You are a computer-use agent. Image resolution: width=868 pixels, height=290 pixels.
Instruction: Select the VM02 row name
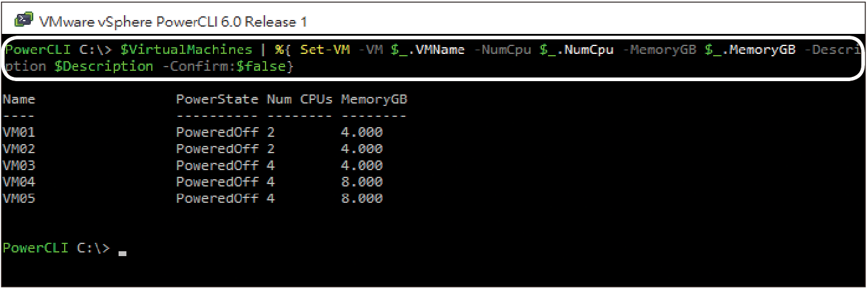[x=19, y=148]
